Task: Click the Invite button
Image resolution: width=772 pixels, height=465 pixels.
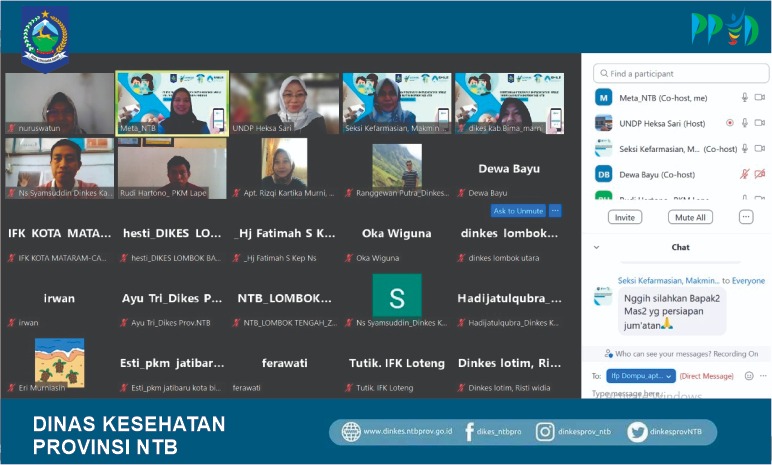Action: coord(625,217)
